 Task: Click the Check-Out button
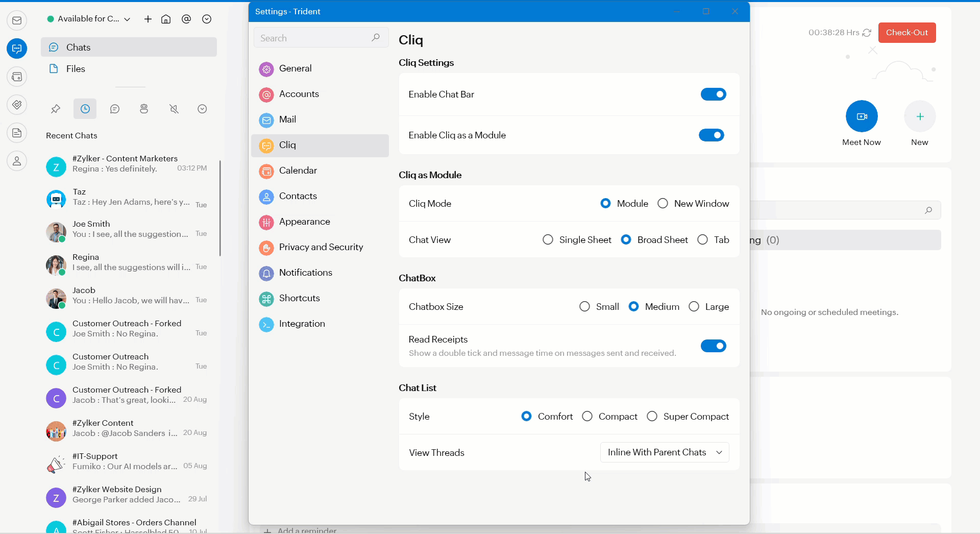click(x=907, y=33)
